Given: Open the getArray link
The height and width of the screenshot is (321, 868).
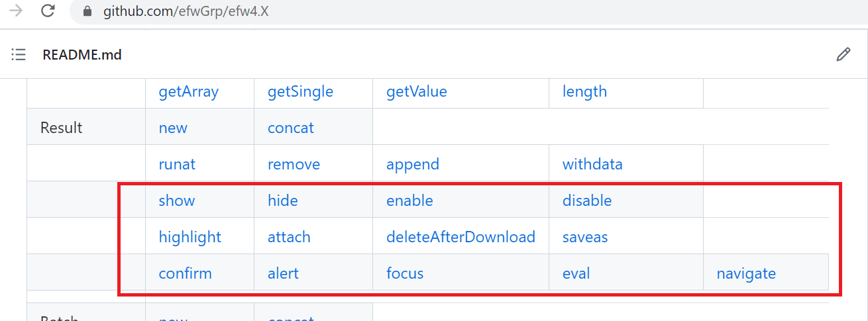Looking at the screenshot, I should coord(189,91).
